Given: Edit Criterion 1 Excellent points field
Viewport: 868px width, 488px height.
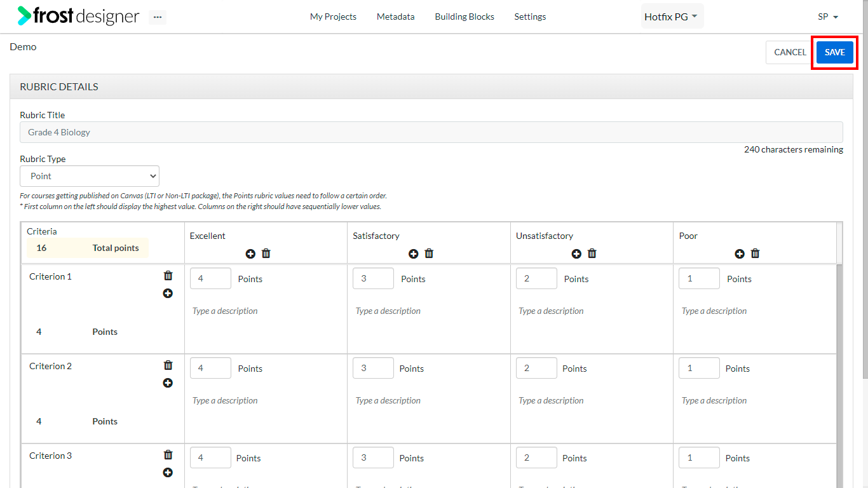Looking at the screenshot, I should (210, 278).
